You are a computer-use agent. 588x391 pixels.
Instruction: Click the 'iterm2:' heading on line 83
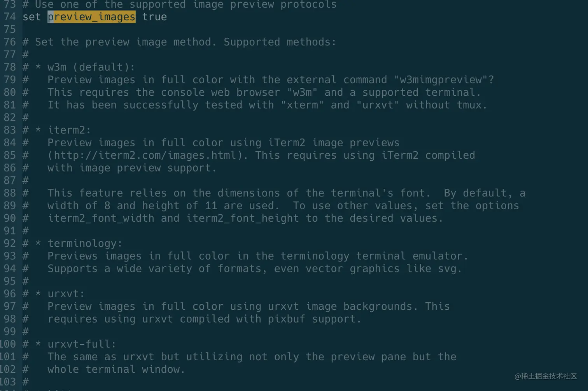(69, 130)
